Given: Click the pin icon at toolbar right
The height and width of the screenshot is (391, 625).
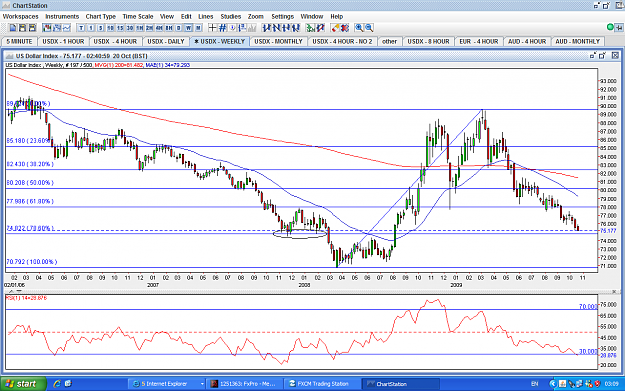Looking at the screenshot, I should click(x=619, y=28).
